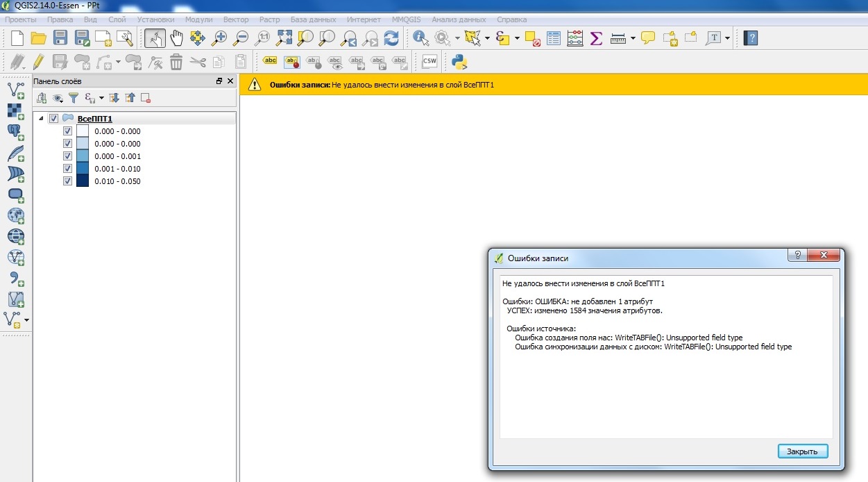Uncheck the class 0.010 - 0.050 checkbox
The image size is (868, 482).
point(67,181)
